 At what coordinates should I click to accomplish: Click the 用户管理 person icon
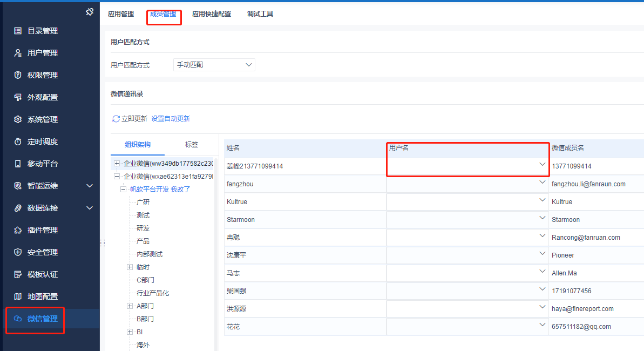point(18,53)
